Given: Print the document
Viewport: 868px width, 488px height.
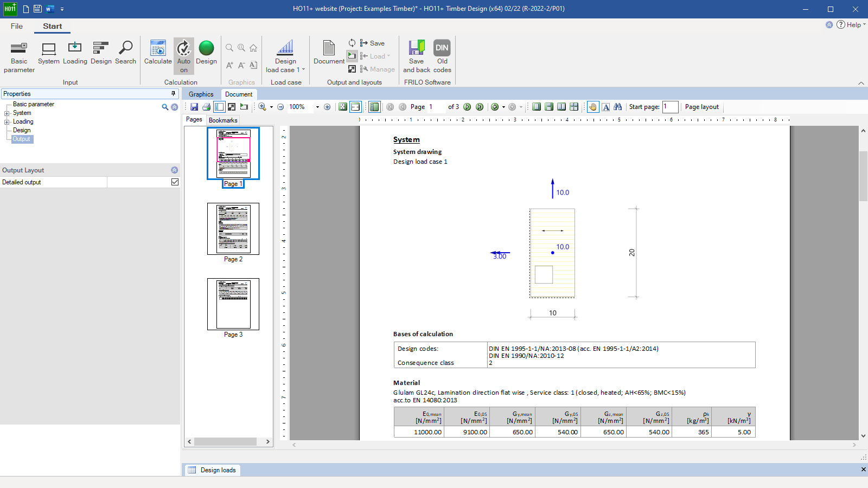Looking at the screenshot, I should pyautogui.click(x=206, y=107).
